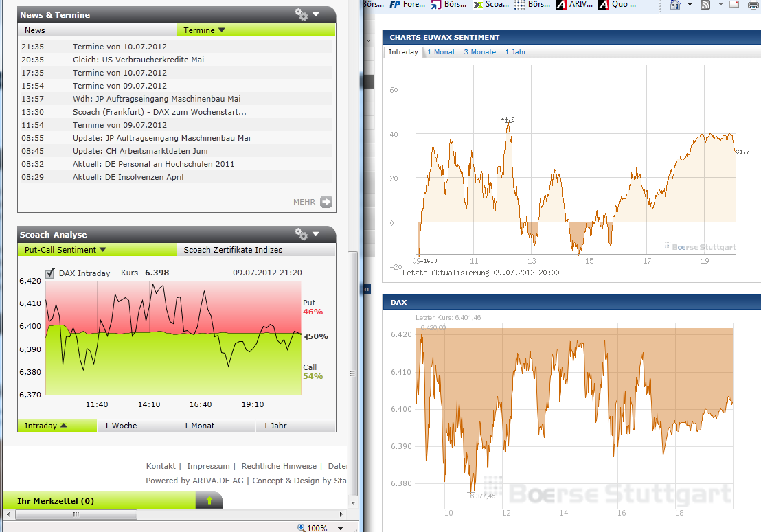Select the 3 Monate tab in Euwax Sentiment
The image size is (761, 532).
tap(480, 52)
